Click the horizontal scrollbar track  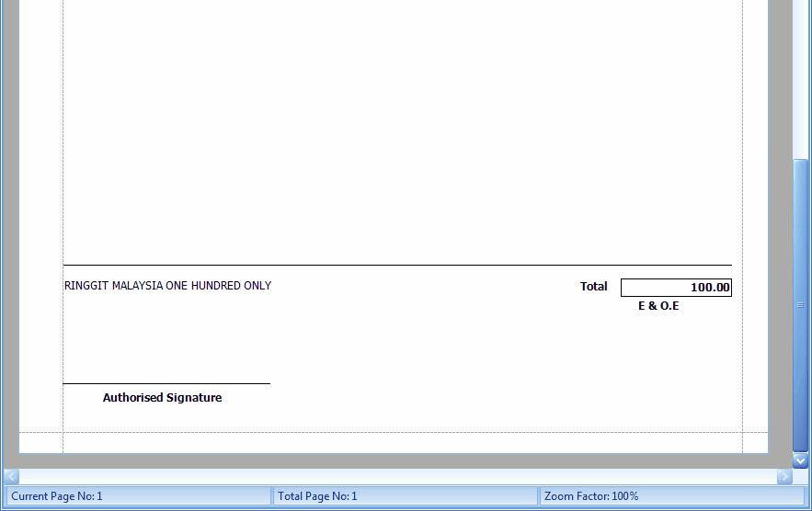click(x=397, y=476)
